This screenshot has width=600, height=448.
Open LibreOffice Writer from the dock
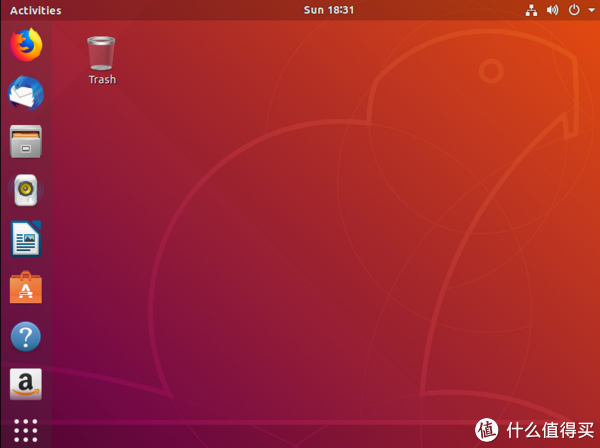point(26,238)
